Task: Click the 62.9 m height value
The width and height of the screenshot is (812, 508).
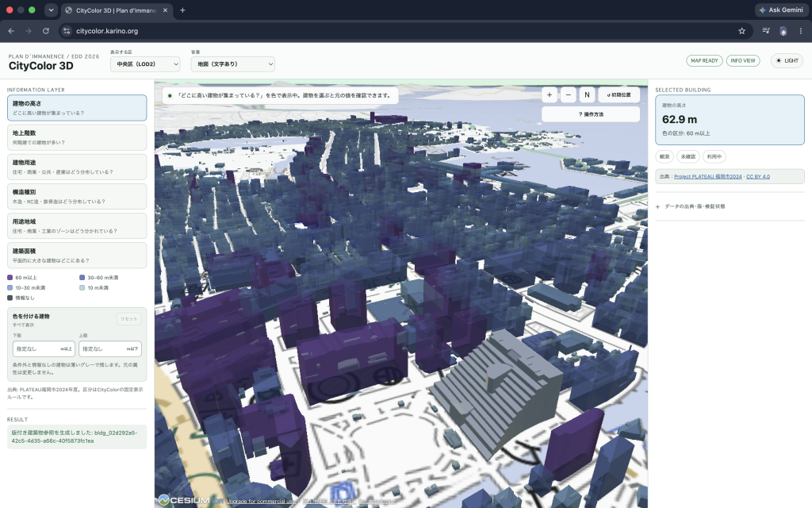Action: tap(680, 120)
